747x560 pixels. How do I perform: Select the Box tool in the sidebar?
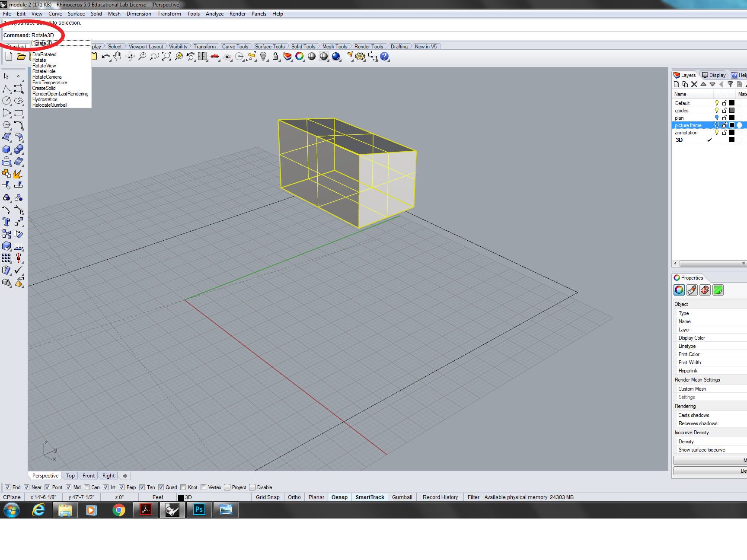point(6,150)
